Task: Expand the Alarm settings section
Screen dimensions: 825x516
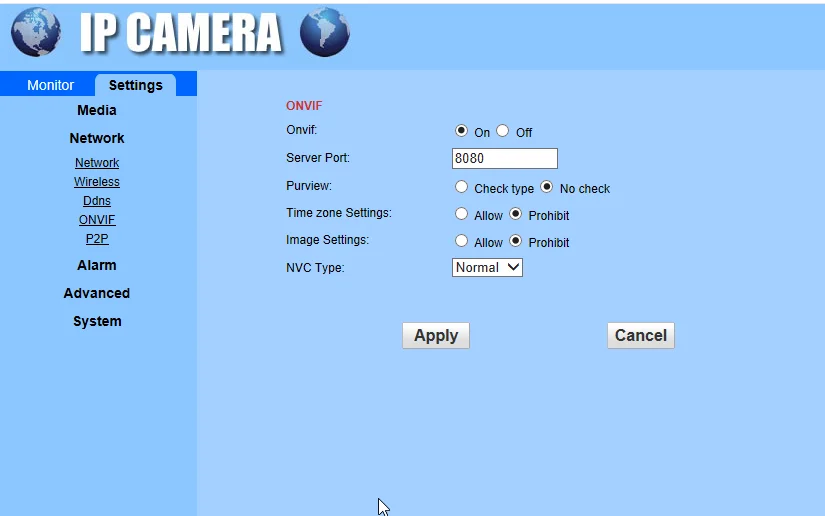Action: [x=97, y=265]
